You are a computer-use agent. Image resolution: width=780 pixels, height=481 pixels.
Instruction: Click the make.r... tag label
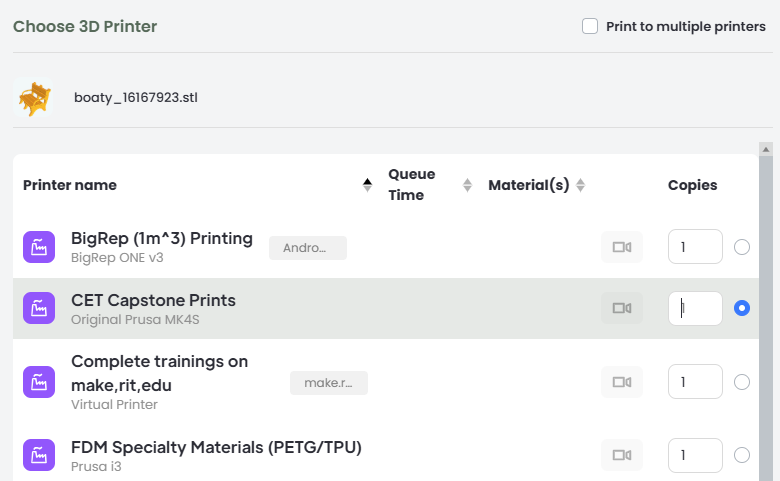[x=329, y=383]
